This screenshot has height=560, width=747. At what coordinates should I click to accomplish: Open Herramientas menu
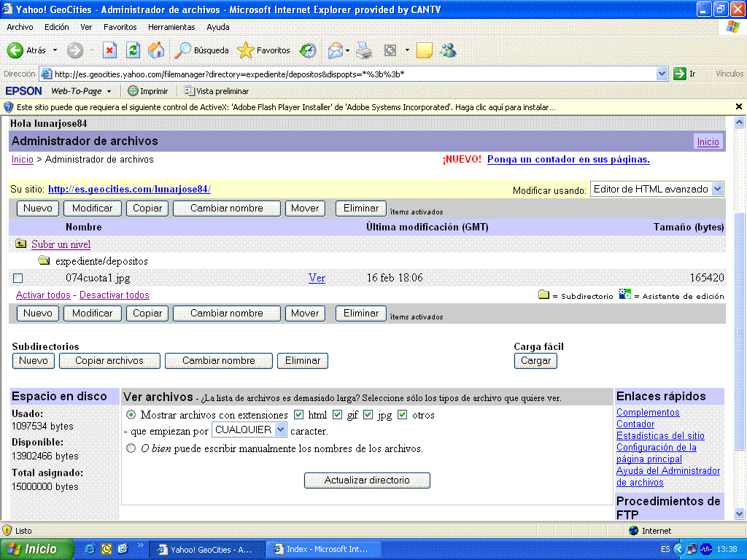coord(171,27)
